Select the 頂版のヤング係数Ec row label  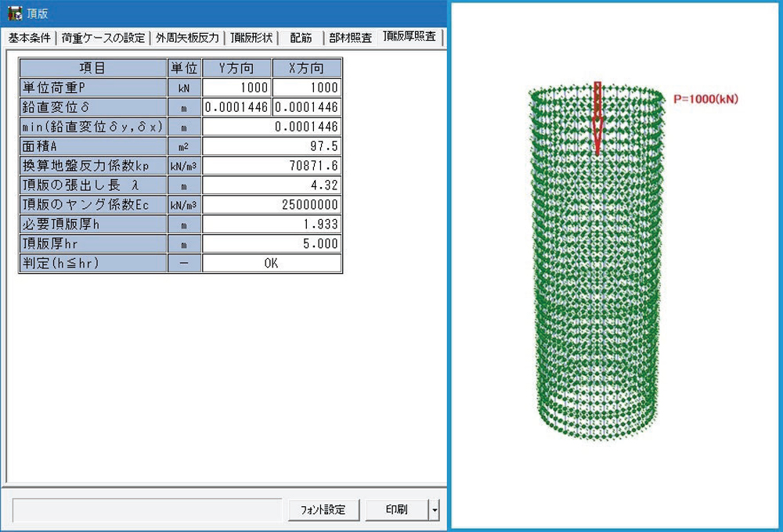[x=92, y=205]
